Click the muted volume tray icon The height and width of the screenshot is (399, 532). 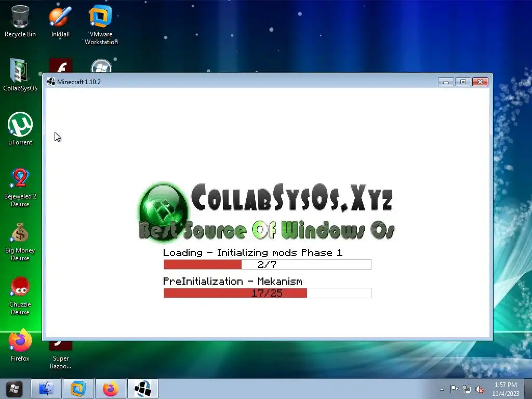480,389
